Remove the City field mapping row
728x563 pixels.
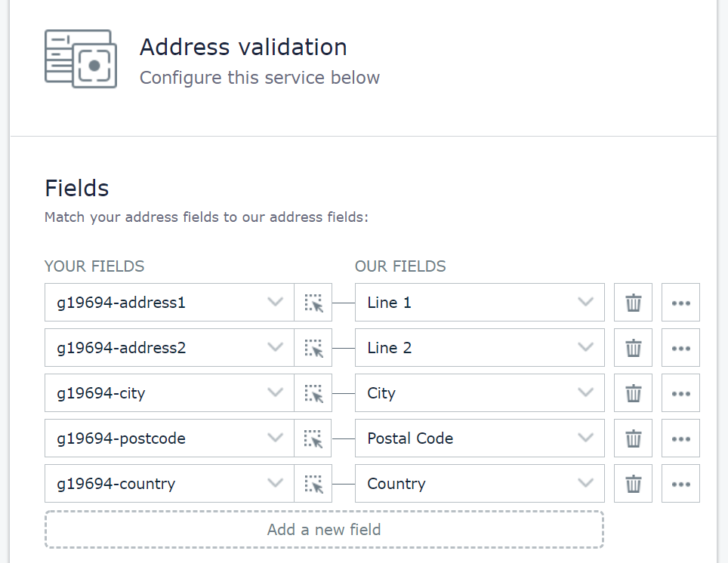(x=633, y=393)
